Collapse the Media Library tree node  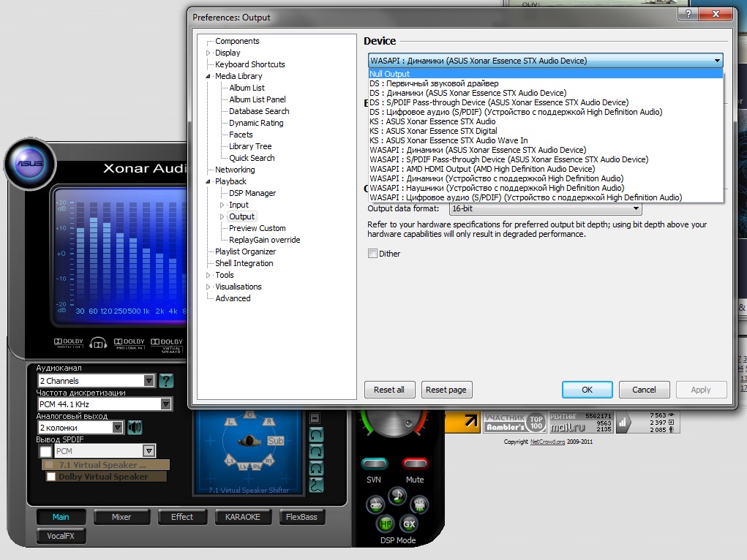point(209,76)
